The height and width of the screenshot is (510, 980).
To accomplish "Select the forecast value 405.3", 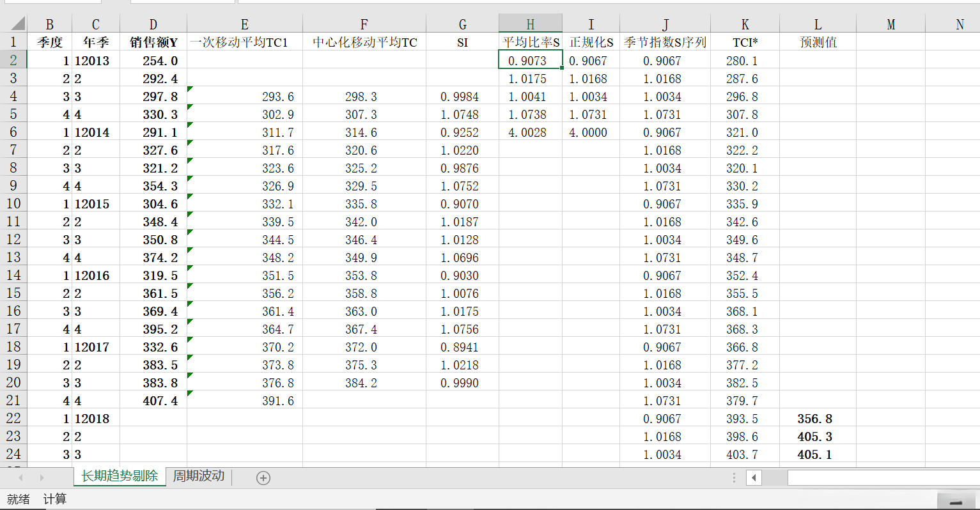I will (x=818, y=436).
